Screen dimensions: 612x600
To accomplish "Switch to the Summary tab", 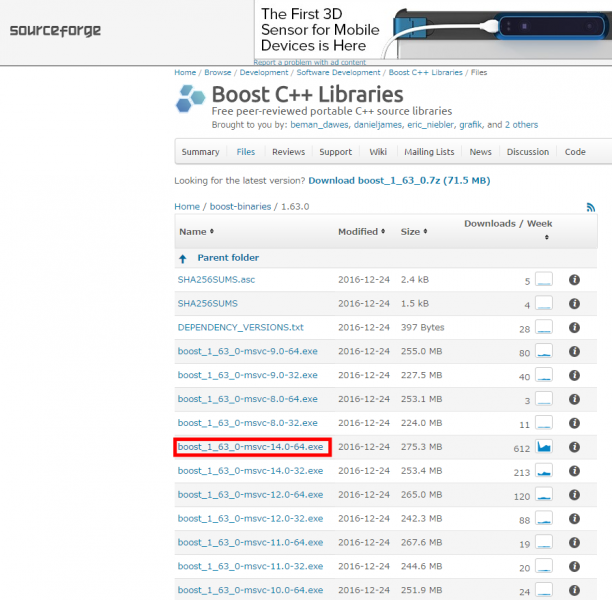I will coord(200,152).
